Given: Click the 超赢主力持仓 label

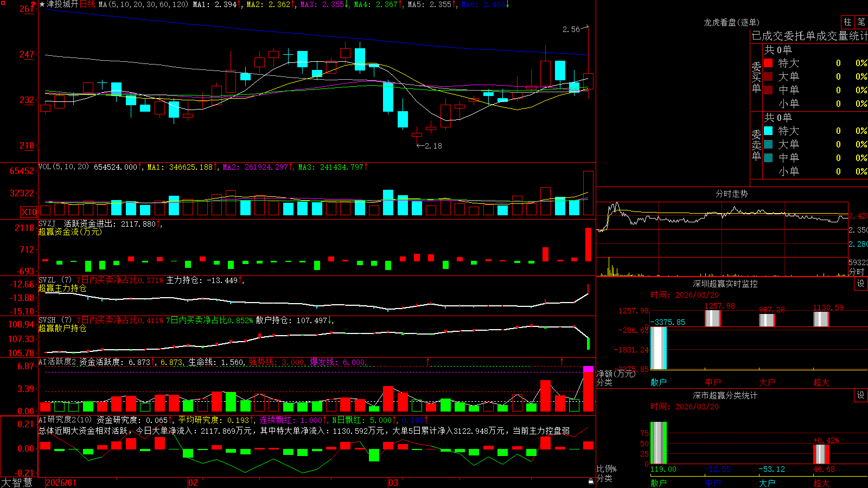Looking at the screenshot, I should click(x=62, y=288).
